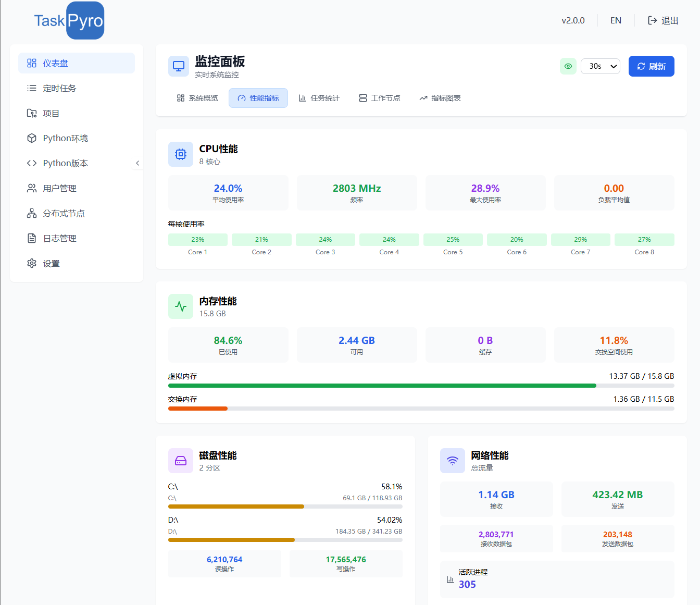Click the dashboard grid icon beside 仪表盘
This screenshot has height=605, width=700.
click(x=32, y=63)
